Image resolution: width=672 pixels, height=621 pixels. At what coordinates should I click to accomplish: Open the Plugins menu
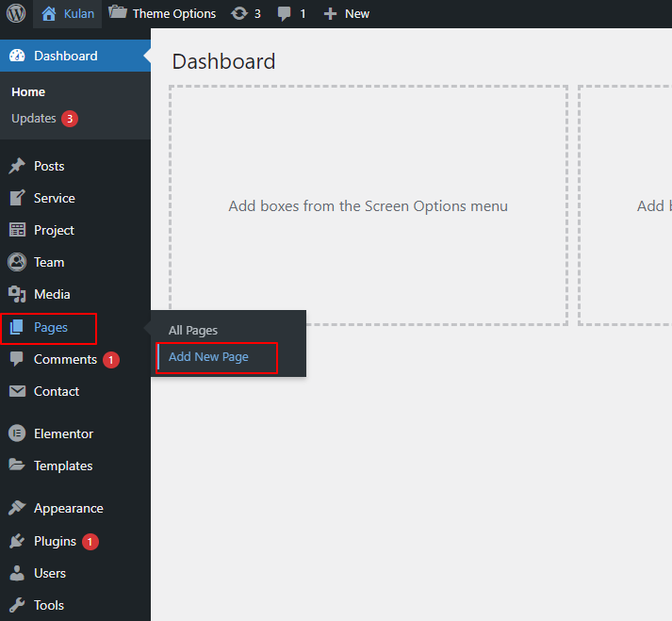56,541
